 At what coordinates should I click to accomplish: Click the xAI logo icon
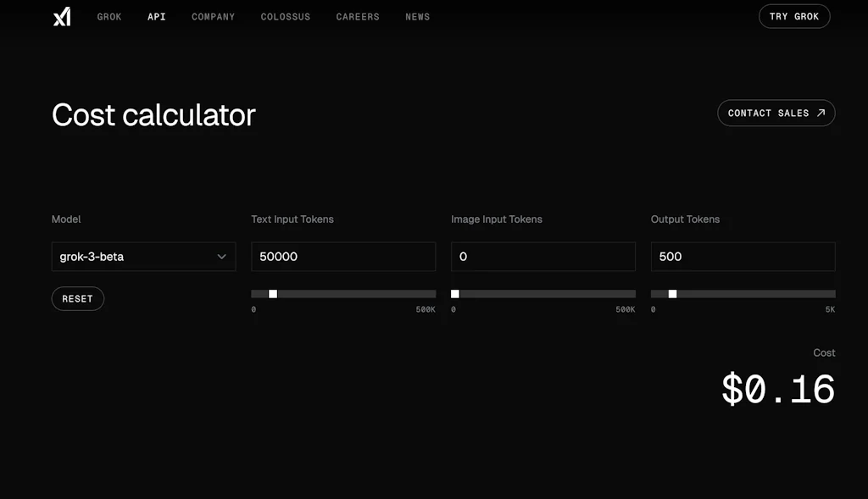click(62, 16)
